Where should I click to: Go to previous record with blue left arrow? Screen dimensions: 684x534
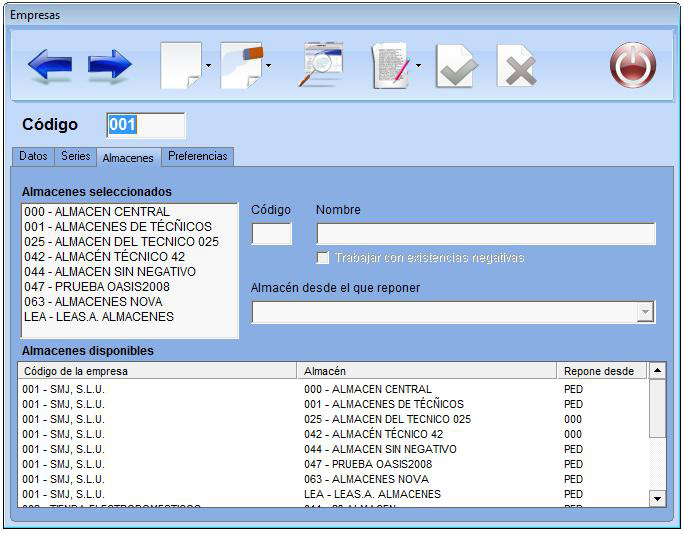[50, 65]
